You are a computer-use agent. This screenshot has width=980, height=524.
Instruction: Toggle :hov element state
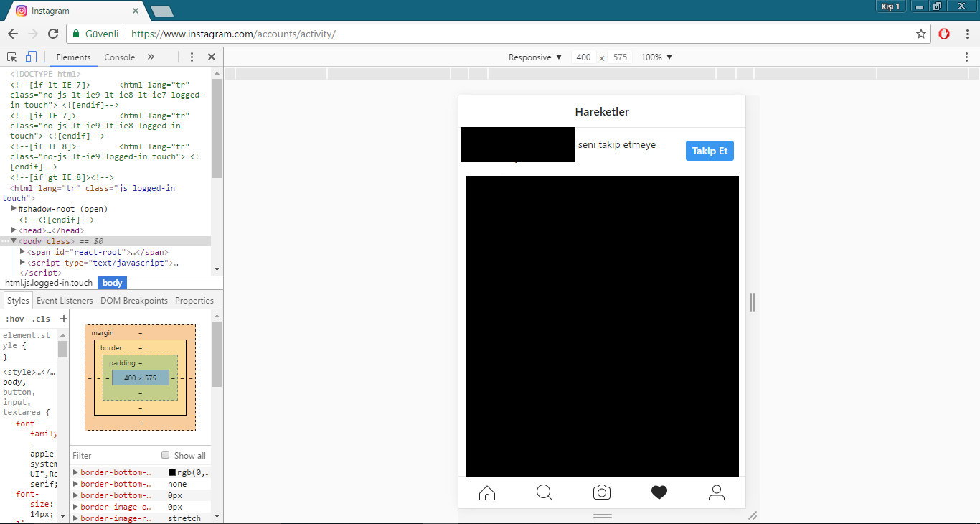coord(14,319)
